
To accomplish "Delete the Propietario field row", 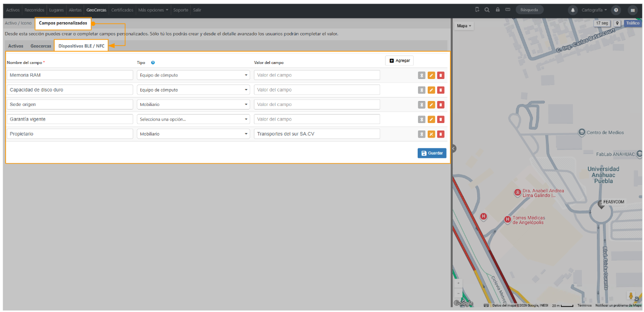I will tap(441, 134).
